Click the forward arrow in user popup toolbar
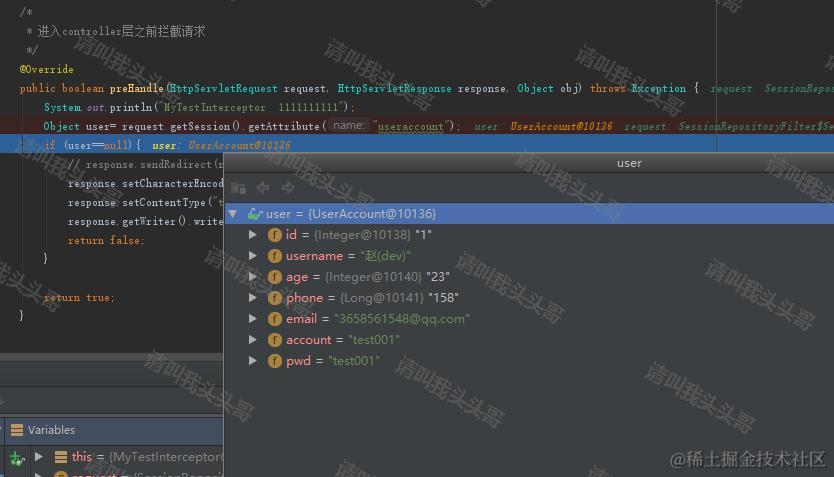 click(x=288, y=187)
